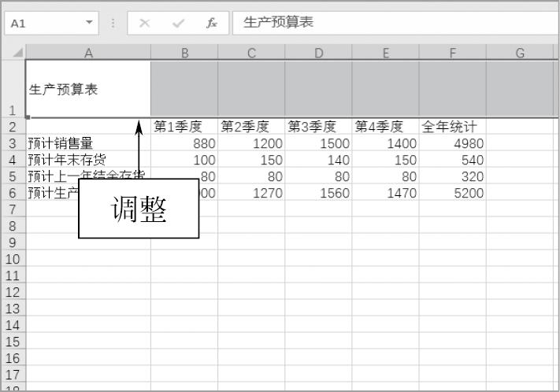Screen dimensions: 560x392
Task: Click the 全年统计 header cell
Action: (x=453, y=127)
